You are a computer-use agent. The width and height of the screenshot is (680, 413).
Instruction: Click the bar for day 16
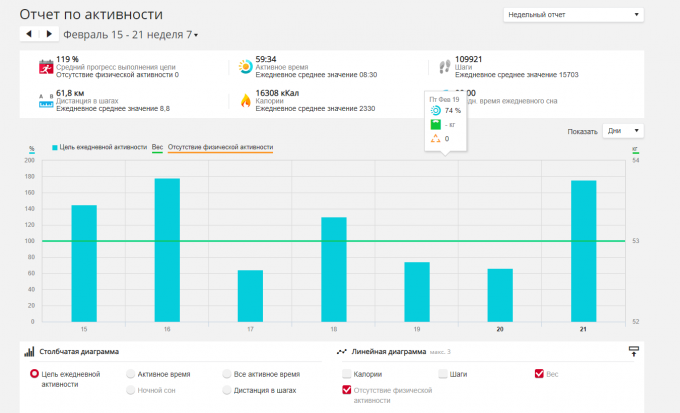167,250
